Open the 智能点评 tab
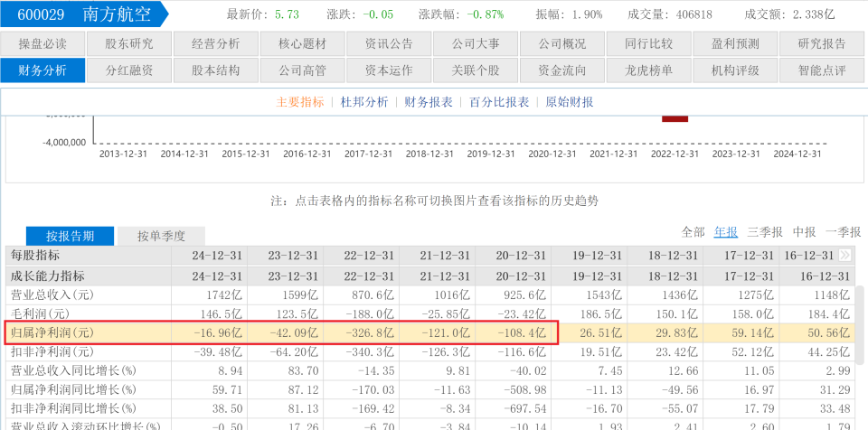The height and width of the screenshot is (430, 868). click(x=822, y=70)
